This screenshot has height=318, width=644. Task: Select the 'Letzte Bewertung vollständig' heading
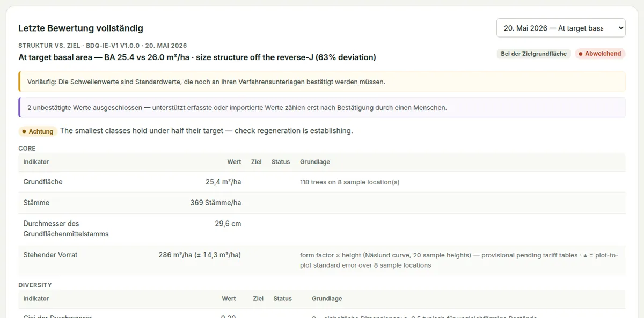80,28
